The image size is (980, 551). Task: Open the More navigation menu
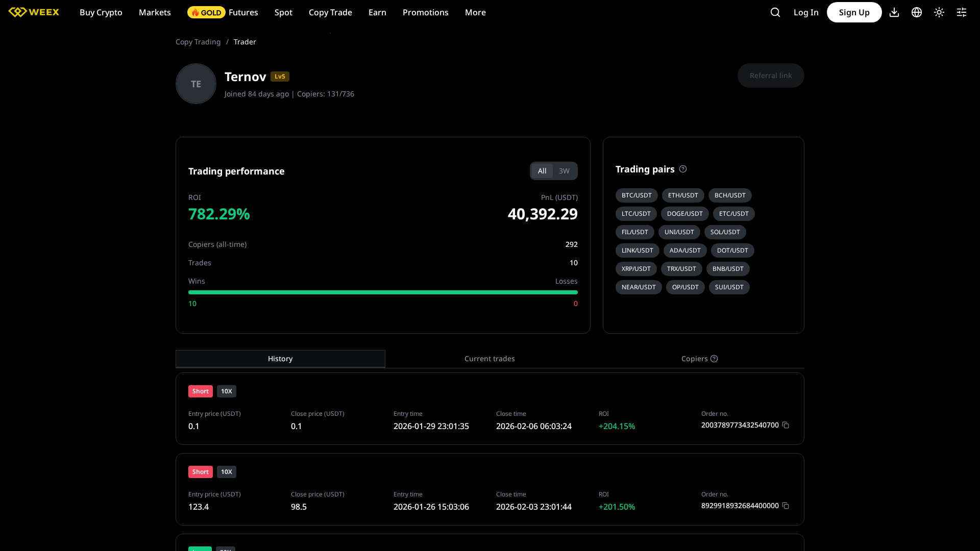coord(475,12)
